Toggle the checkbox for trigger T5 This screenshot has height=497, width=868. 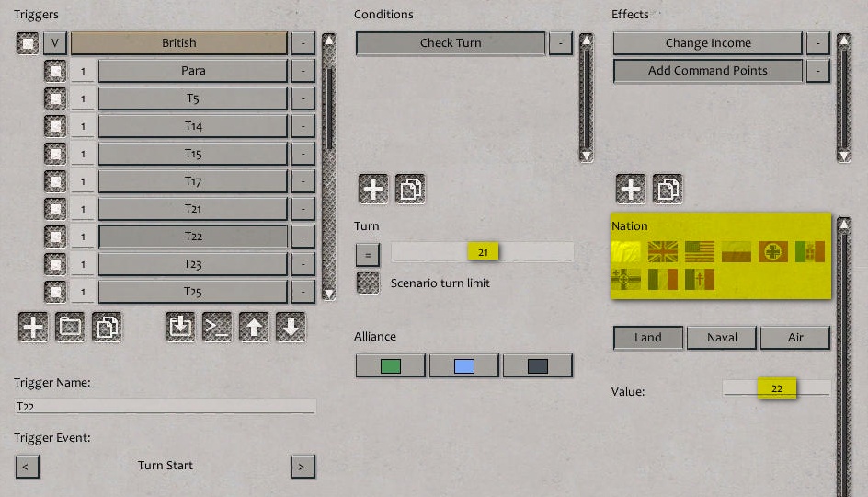tap(55, 98)
